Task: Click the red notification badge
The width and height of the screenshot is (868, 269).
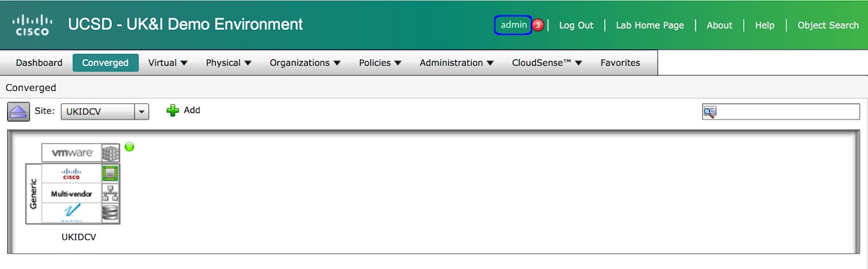Action: pyautogui.click(x=538, y=25)
